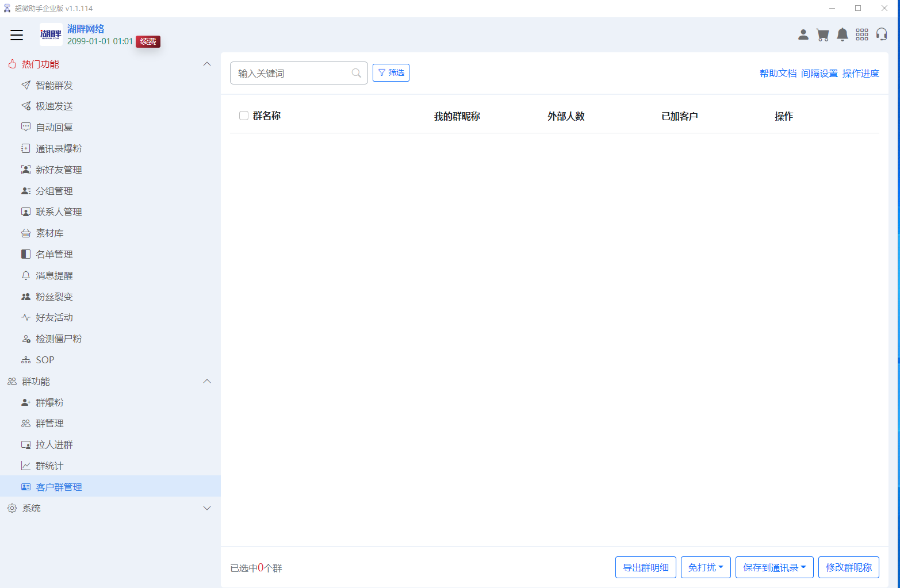Click the 筛选 filter button
The height and width of the screenshot is (588, 900).
coord(391,72)
